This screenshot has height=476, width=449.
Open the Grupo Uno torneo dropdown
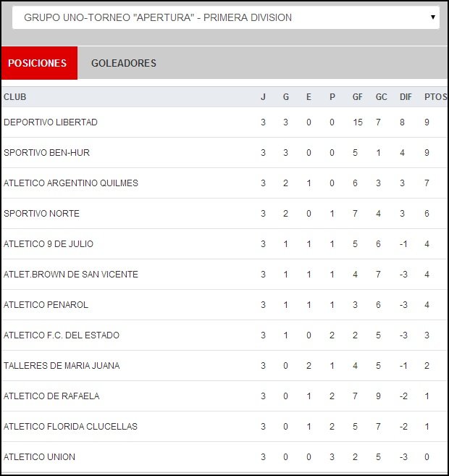point(224,17)
